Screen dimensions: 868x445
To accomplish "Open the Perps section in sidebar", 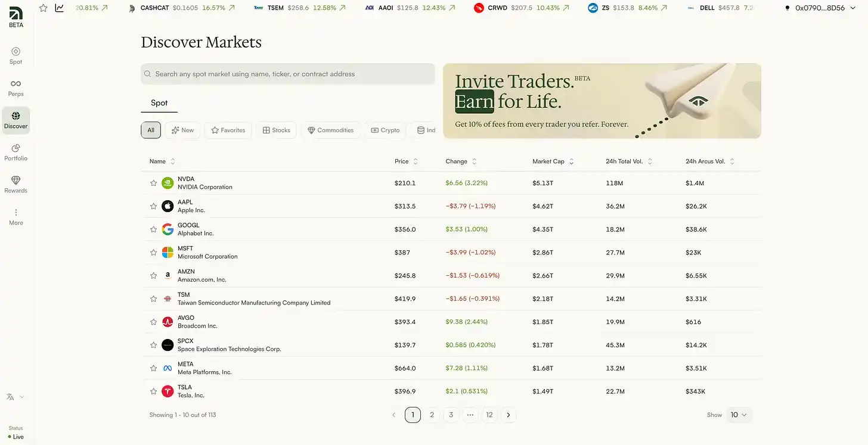I will pos(15,88).
